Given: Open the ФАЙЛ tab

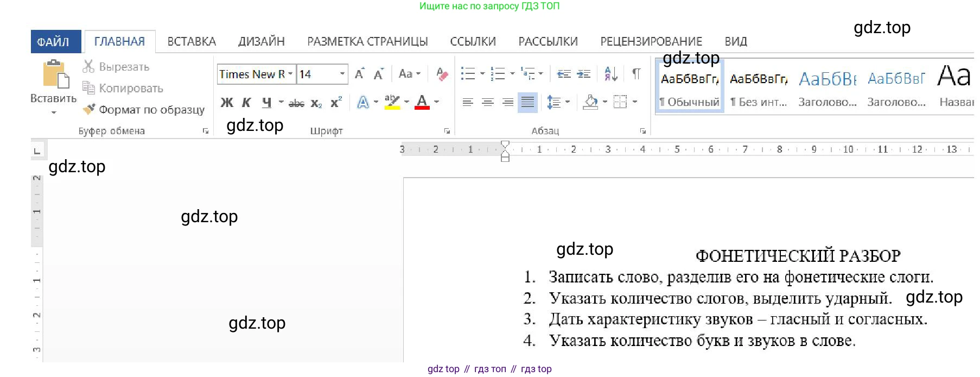Looking at the screenshot, I should [x=56, y=41].
